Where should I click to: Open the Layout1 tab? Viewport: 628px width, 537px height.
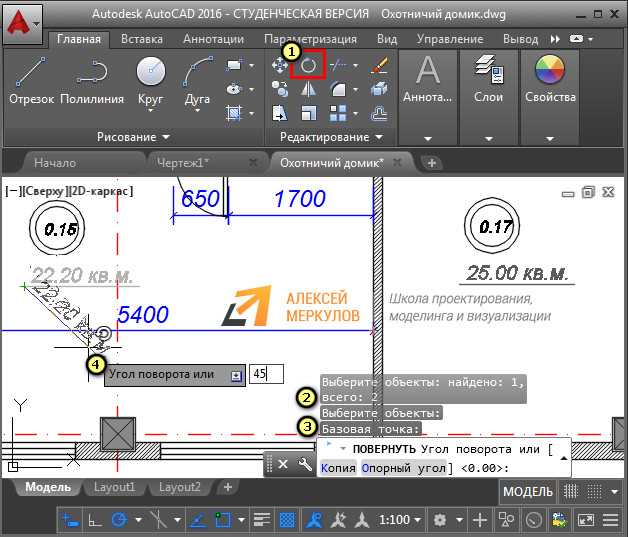tap(114, 487)
